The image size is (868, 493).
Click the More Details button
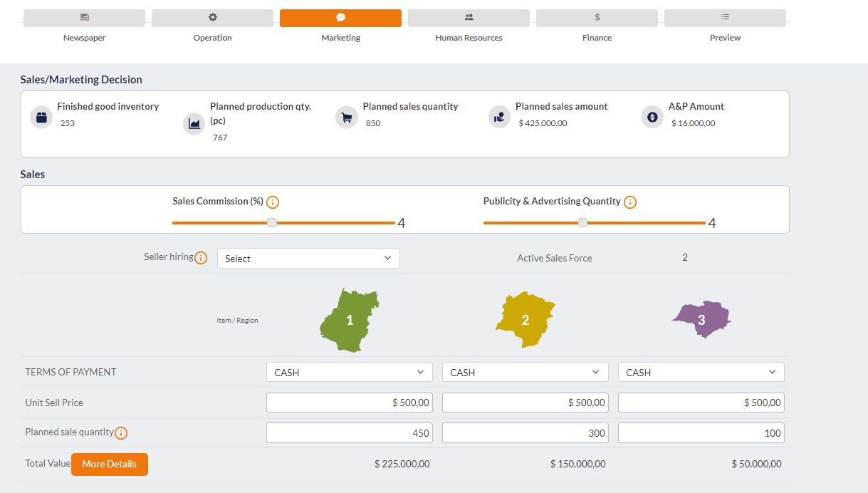click(x=109, y=465)
